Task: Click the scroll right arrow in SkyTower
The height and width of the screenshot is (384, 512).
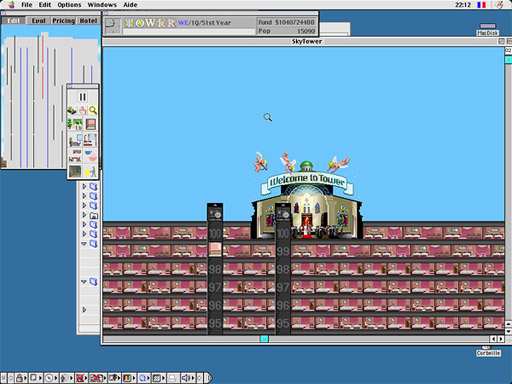Action: coord(501,339)
